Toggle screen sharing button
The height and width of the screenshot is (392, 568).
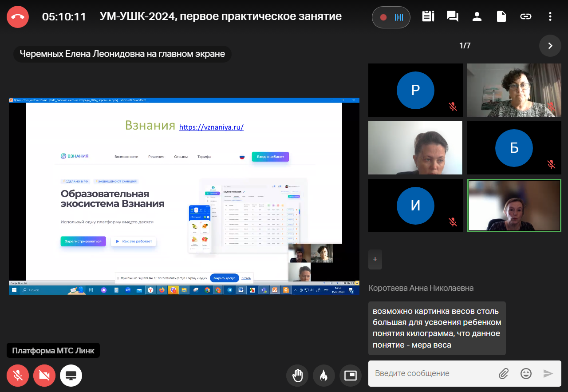pos(71,376)
